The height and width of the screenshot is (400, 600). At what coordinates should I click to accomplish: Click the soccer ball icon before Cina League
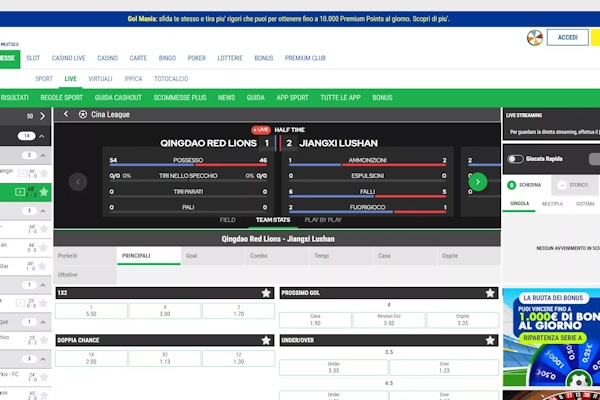(83, 114)
